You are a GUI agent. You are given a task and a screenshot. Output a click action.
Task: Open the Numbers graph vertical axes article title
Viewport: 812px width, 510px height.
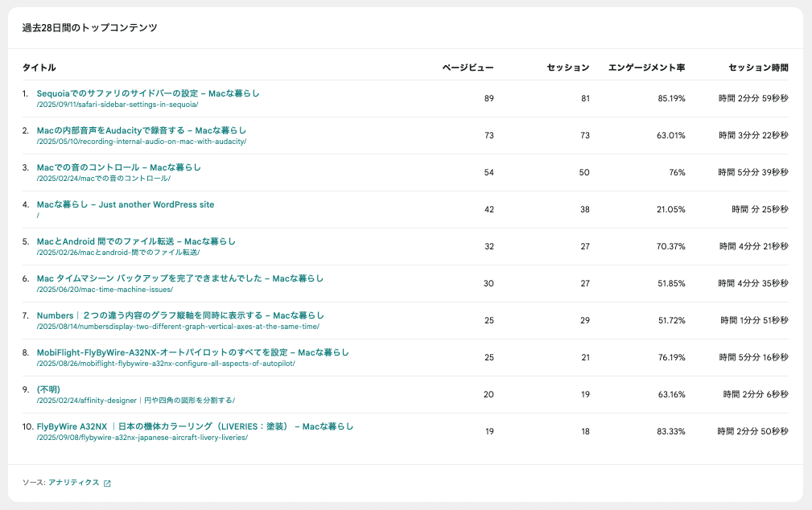pos(180,315)
